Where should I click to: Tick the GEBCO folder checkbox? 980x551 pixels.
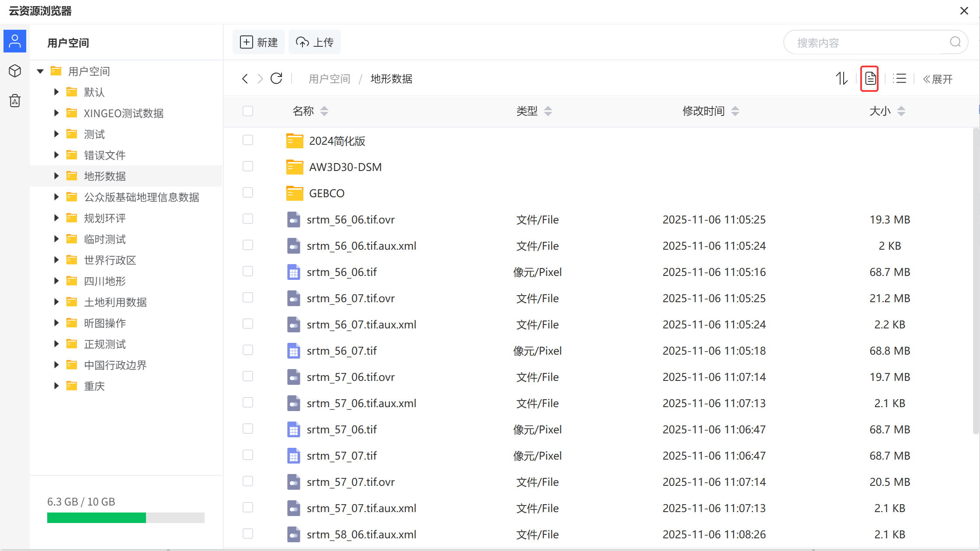[x=248, y=193]
